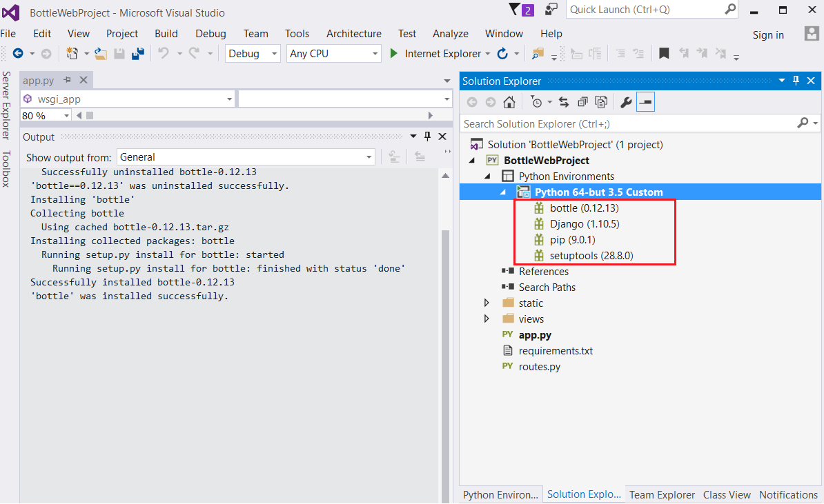This screenshot has width=824, height=504.
Task: Switch to the Team Explorer tab
Action: click(662, 494)
